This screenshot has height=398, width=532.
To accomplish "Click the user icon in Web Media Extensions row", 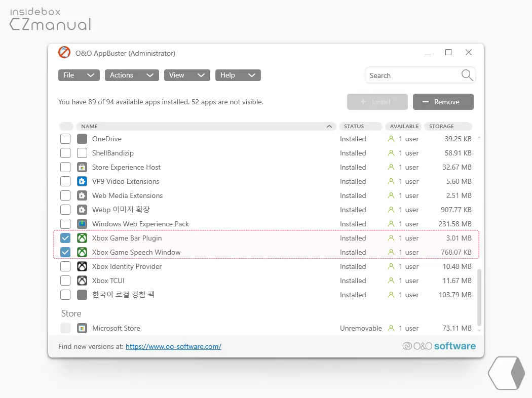I will (391, 195).
